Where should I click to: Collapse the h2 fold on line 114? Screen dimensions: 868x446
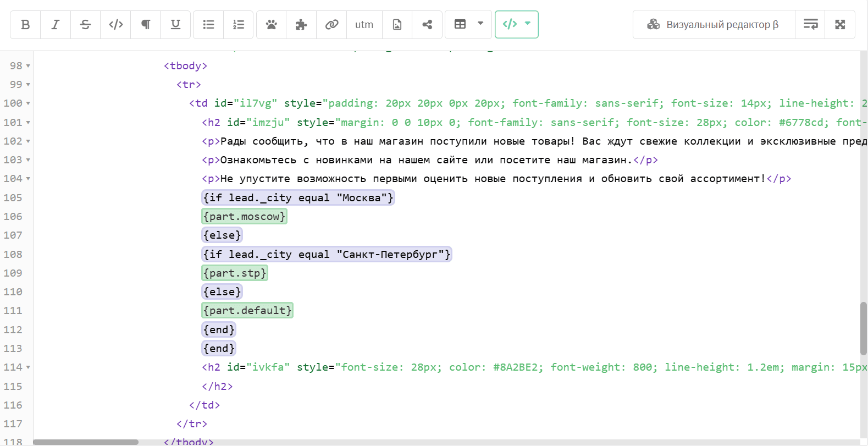point(28,367)
